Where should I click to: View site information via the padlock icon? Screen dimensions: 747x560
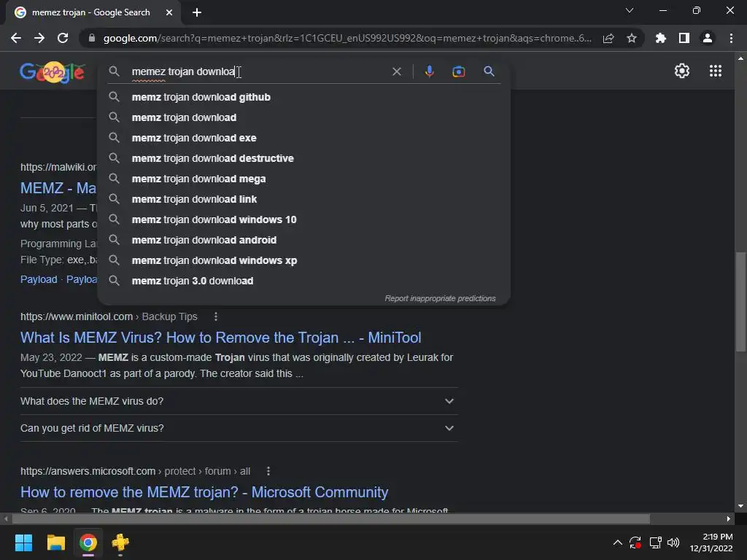click(92, 38)
